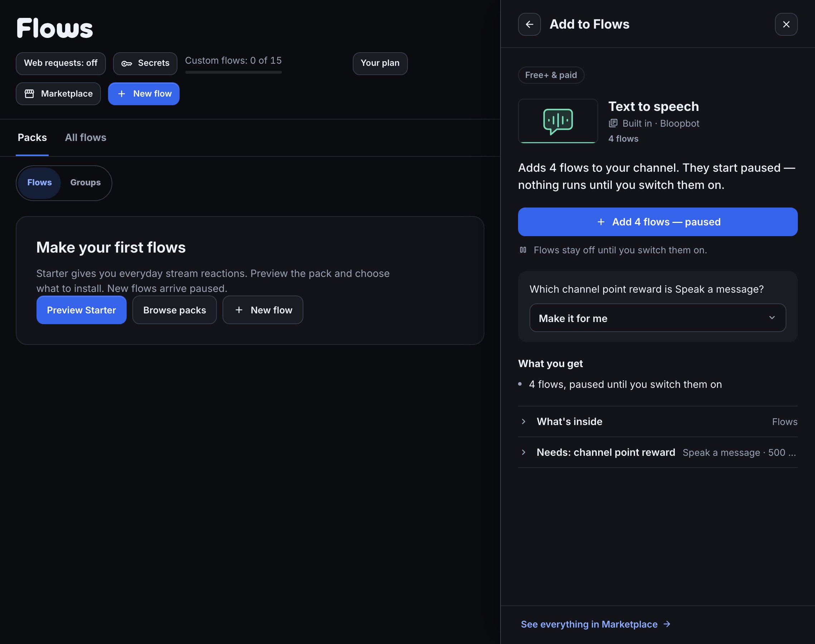Click the What you get heading
This screenshot has width=815, height=644.
[x=550, y=364]
